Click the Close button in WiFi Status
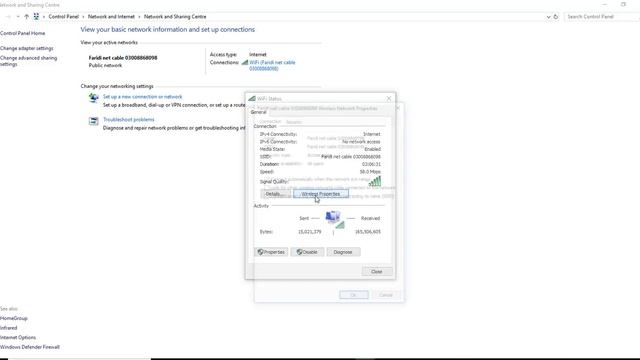The width and height of the screenshot is (640, 360). coord(377,272)
